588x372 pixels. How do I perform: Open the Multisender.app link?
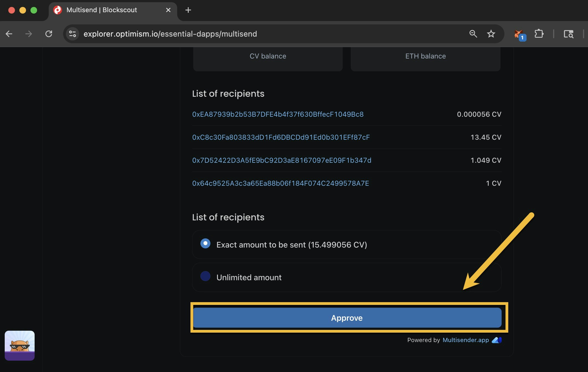click(x=465, y=340)
